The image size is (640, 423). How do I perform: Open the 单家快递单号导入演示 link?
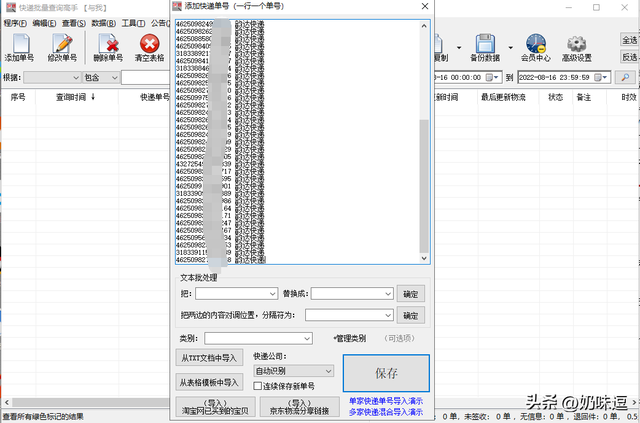[x=386, y=401]
